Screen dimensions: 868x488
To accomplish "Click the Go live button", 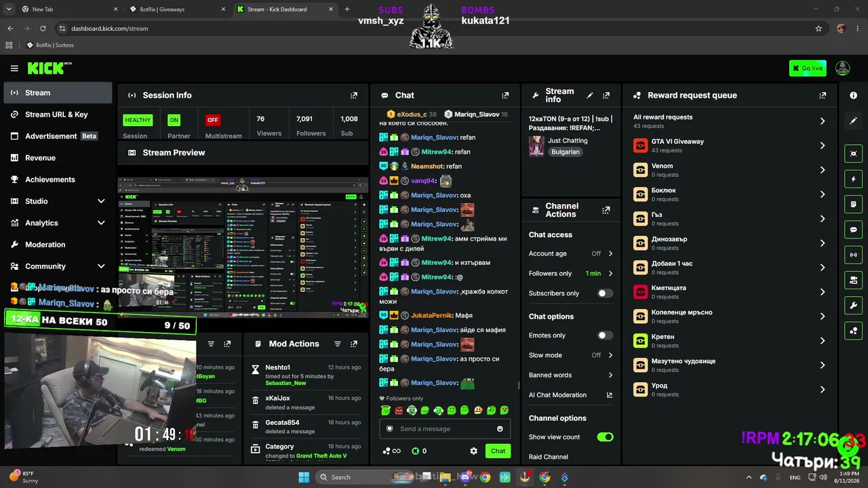I will click(808, 68).
